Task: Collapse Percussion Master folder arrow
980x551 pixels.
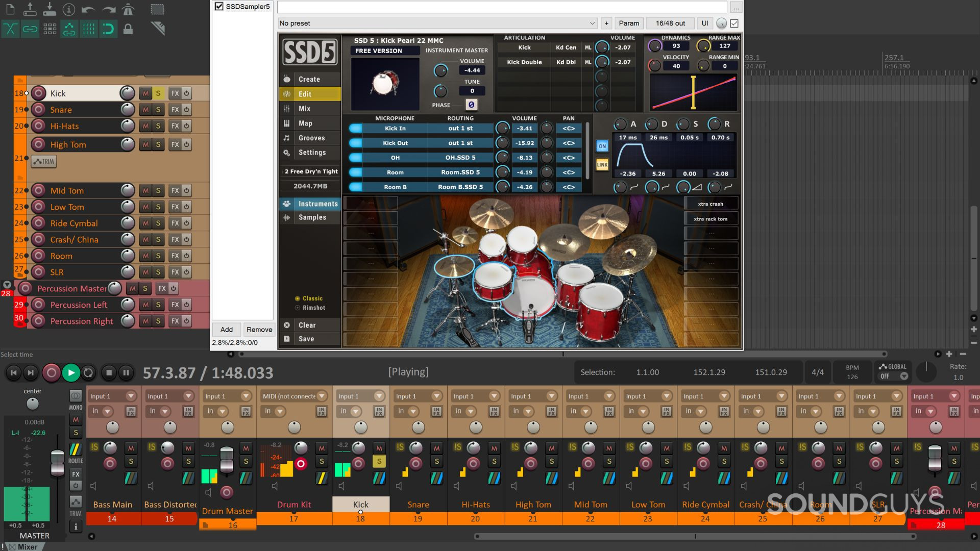Action: pos(7,285)
